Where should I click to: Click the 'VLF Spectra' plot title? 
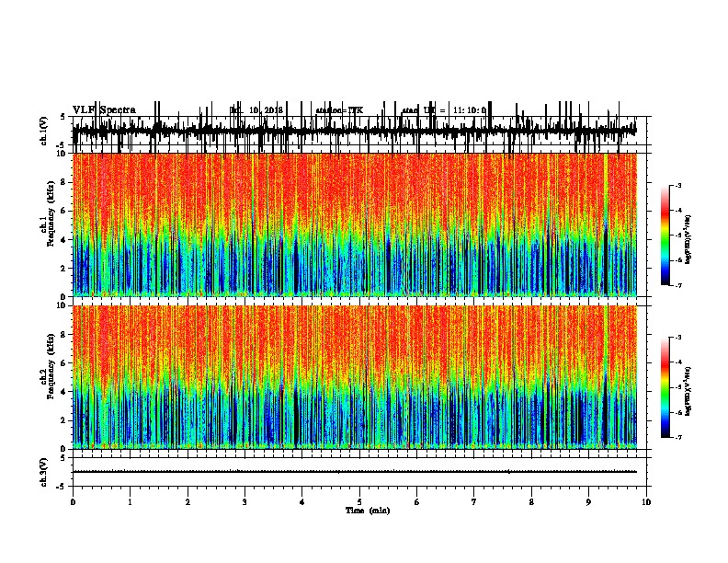104,110
